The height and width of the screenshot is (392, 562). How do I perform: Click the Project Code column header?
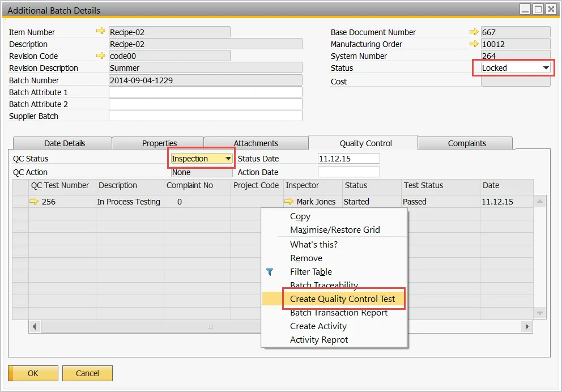[257, 185]
